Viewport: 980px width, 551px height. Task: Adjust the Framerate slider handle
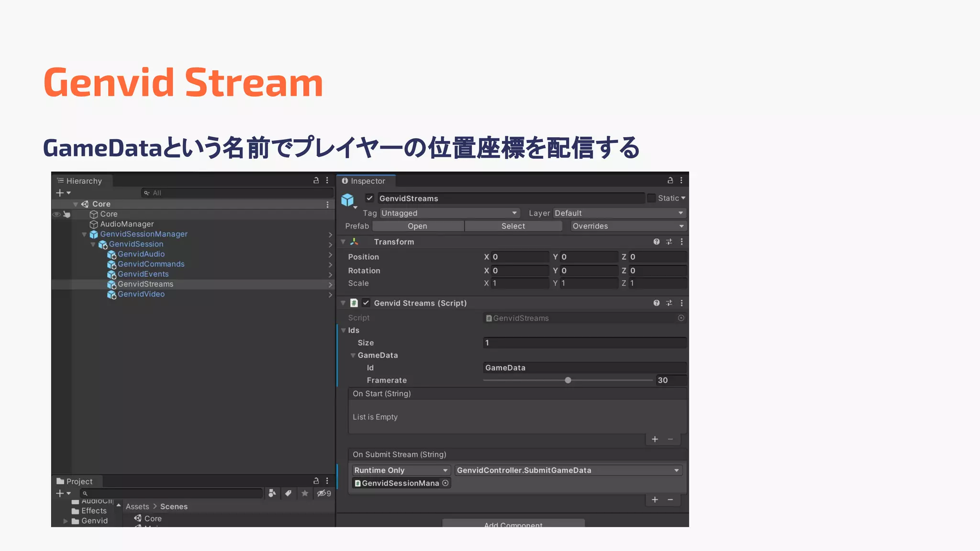pyautogui.click(x=568, y=380)
